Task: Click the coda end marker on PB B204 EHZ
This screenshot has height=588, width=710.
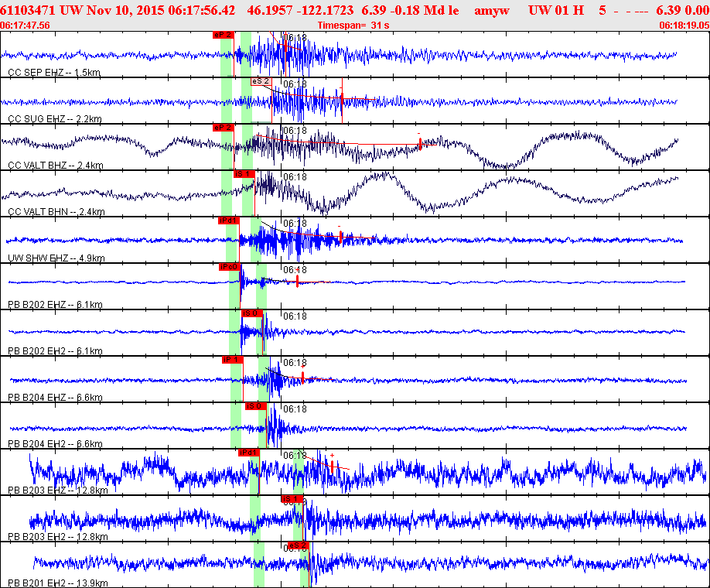Action: 303,377
